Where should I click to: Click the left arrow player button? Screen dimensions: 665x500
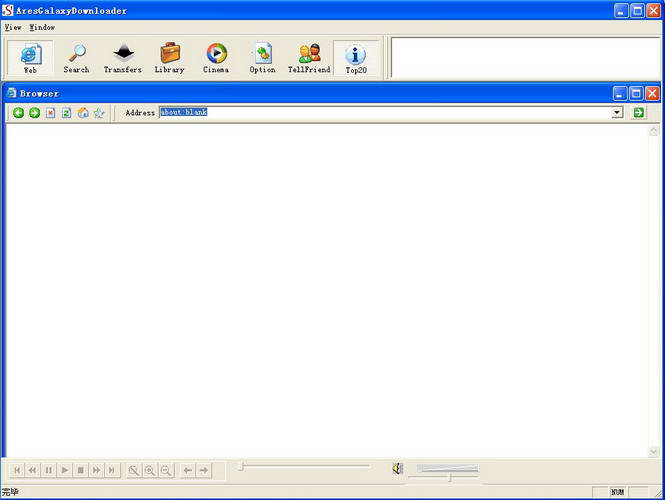pos(188,470)
